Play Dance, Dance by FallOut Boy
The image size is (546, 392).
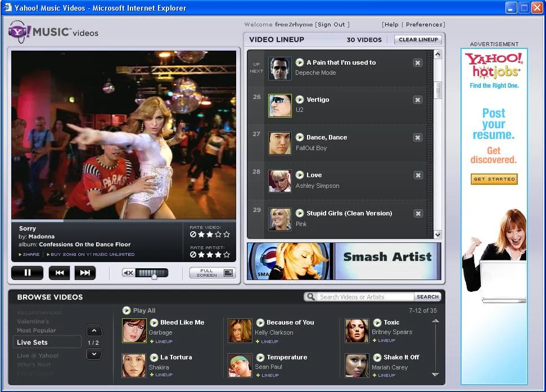click(300, 137)
